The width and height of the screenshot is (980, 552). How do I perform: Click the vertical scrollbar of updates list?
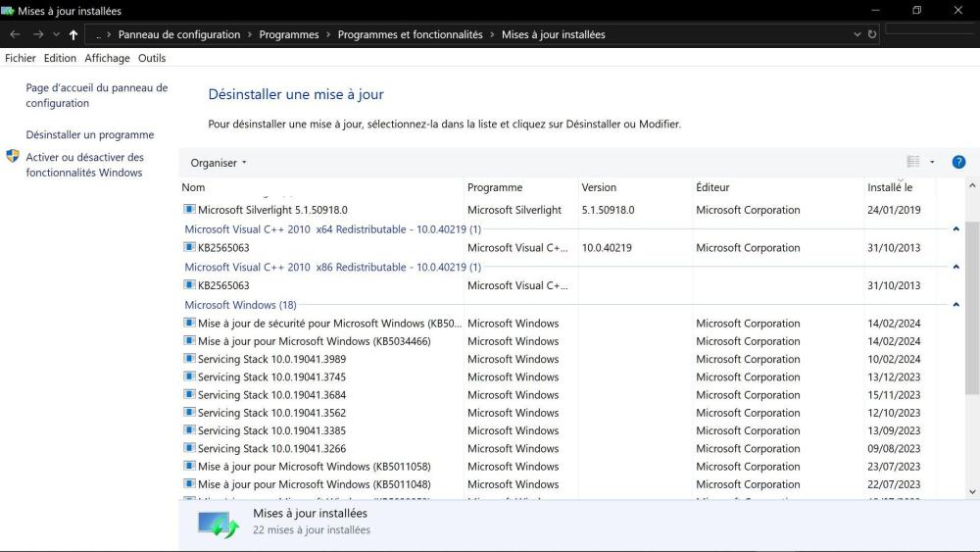pyautogui.click(x=971, y=294)
